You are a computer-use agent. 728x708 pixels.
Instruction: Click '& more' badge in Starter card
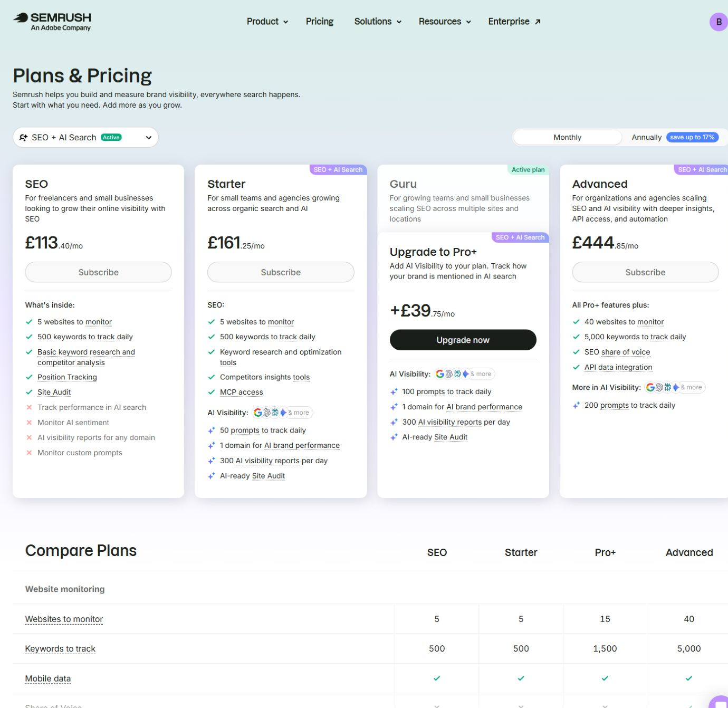(x=299, y=413)
